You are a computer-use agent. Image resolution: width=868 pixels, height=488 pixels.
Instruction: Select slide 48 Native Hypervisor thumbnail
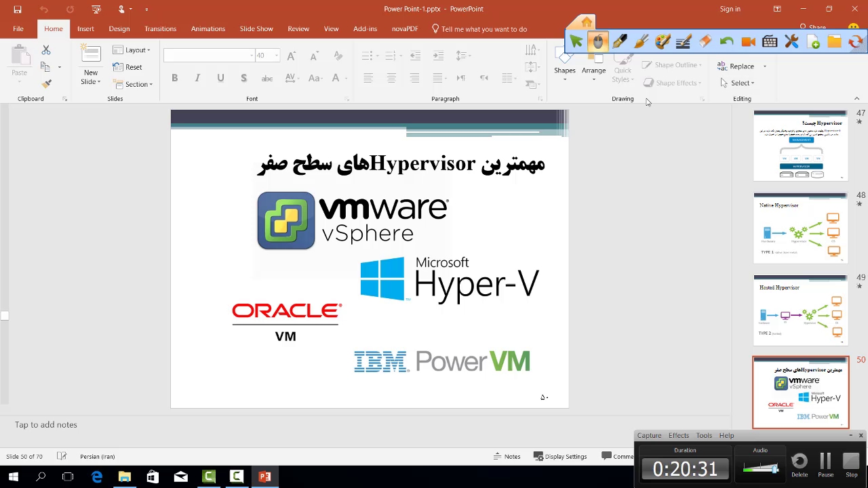[800, 228]
